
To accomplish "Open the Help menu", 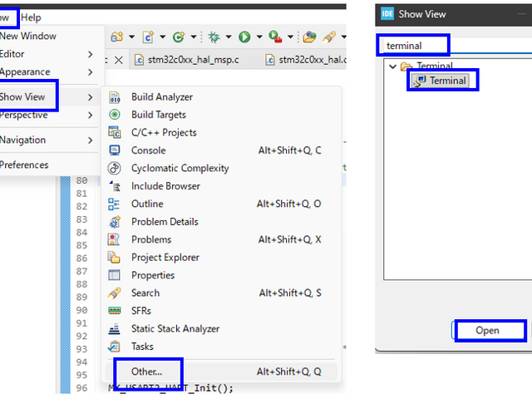I will pyautogui.click(x=31, y=17).
